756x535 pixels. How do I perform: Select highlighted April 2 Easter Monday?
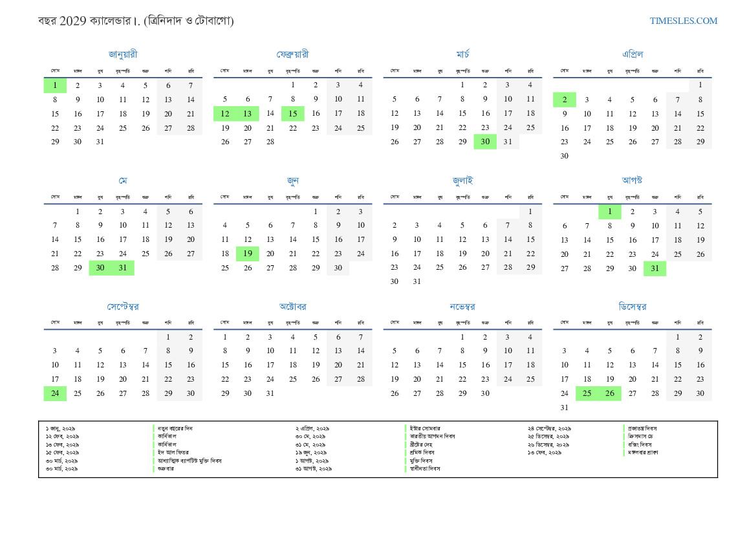click(x=564, y=100)
